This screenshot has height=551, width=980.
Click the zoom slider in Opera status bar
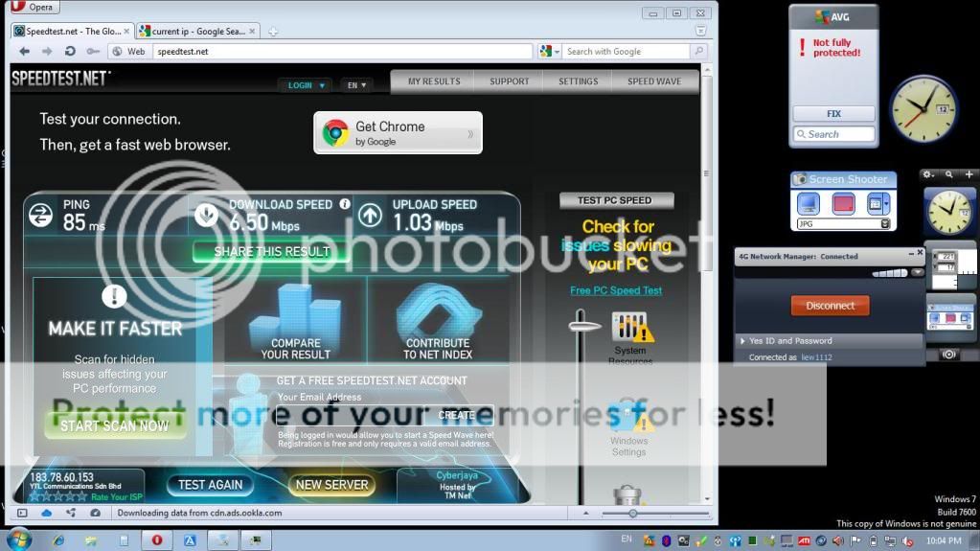[x=633, y=514]
